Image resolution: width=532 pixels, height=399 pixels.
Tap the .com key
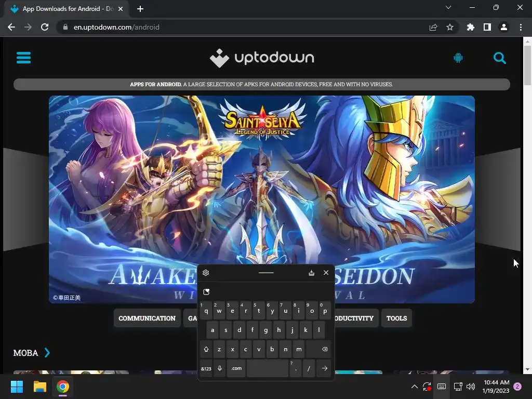236,368
